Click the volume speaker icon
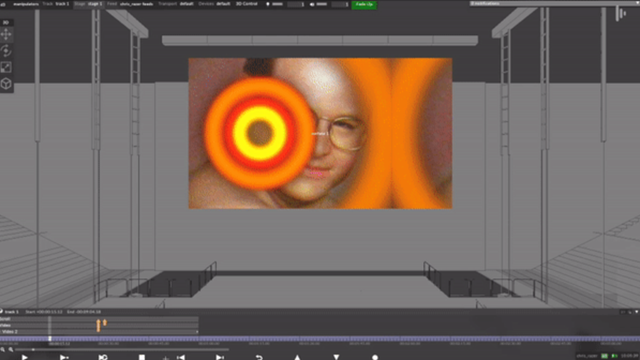Screen dimensions: 640x360 pos(312,4)
